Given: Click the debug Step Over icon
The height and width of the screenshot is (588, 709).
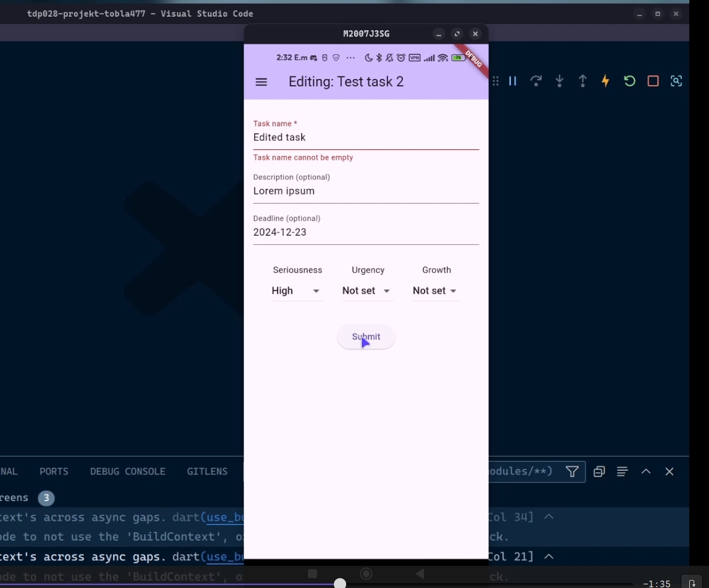Looking at the screenshot, I should pyautogui.click(x=536, y=81).
